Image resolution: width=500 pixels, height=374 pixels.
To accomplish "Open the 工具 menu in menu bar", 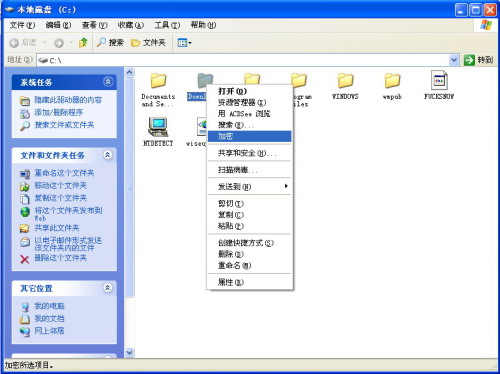I will pos(167,25).
